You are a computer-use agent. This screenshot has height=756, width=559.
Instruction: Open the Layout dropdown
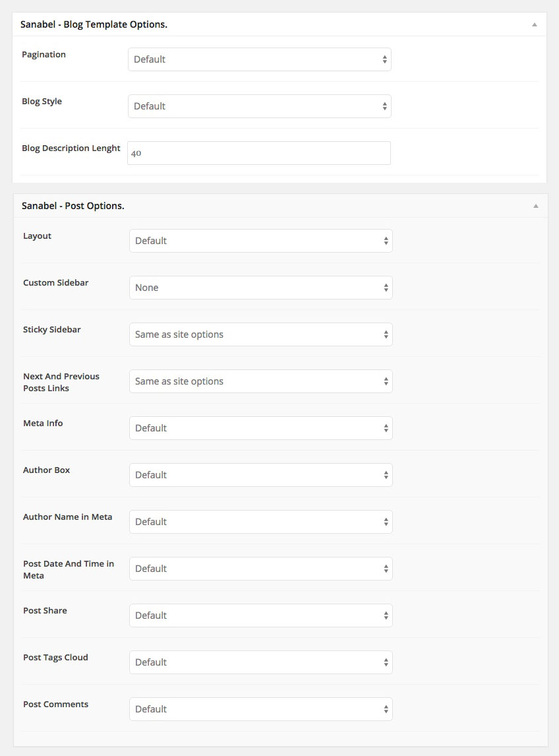(x=261, y=241)
